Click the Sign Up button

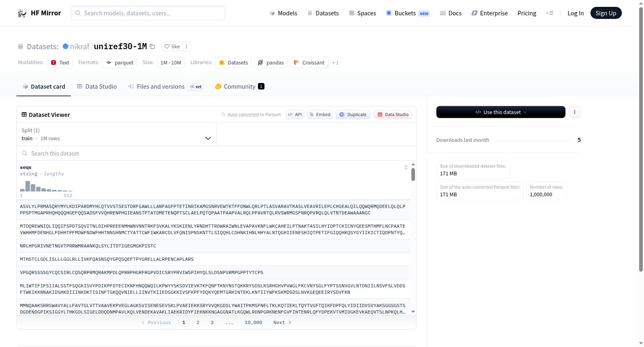[606, 13]
